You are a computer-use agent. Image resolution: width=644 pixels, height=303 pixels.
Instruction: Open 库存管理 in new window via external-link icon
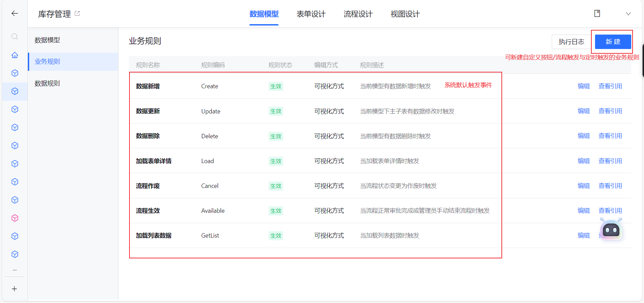[x=77, y=13]
